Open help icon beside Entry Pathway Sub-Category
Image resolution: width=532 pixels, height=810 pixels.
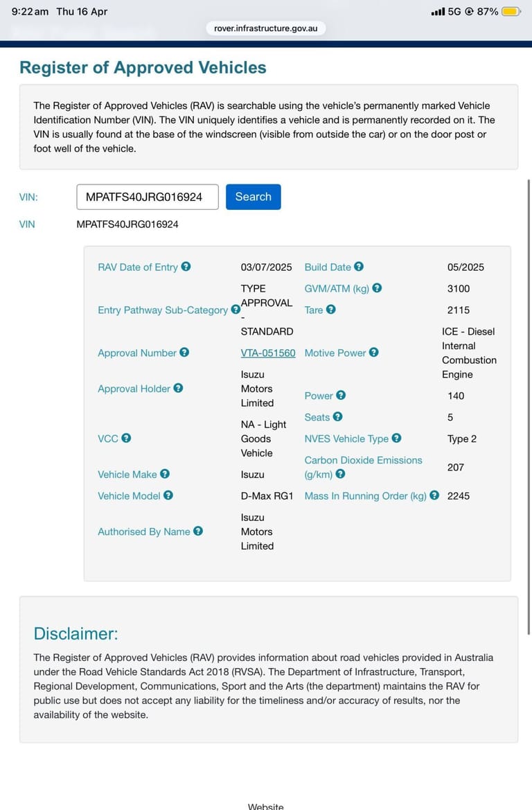236,310
